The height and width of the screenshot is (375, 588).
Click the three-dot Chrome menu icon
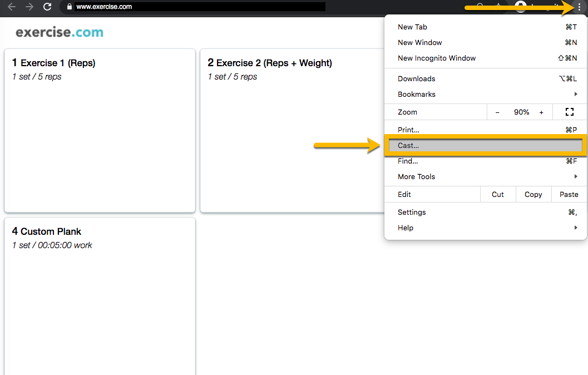click(580, 7)
